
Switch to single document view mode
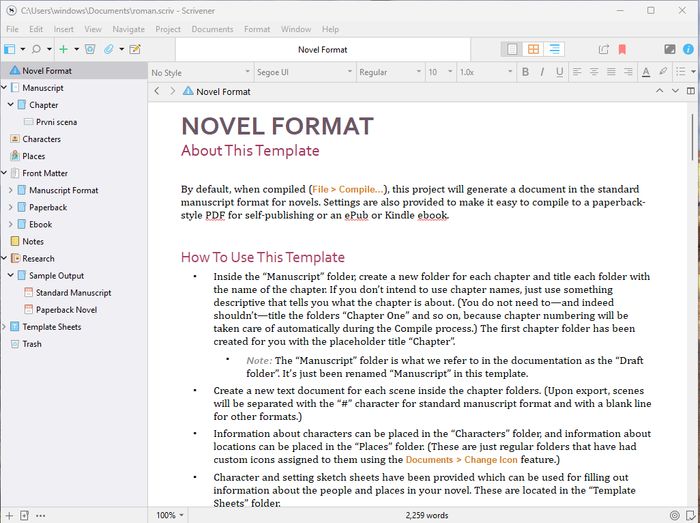(512, 49)
